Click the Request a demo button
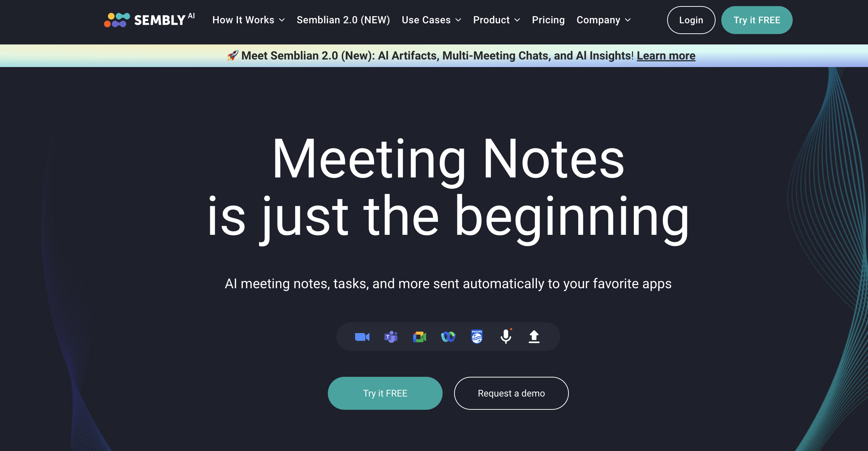The image size is (868, 451). pyautogui.click(x=511, y=393)
